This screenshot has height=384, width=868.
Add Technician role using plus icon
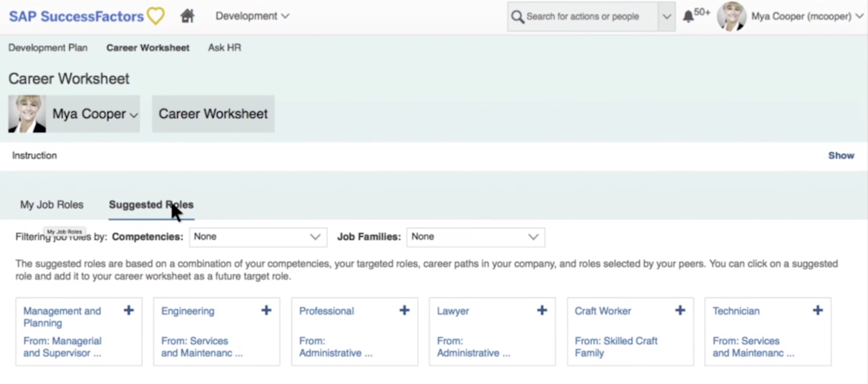[x=818, y=310]
